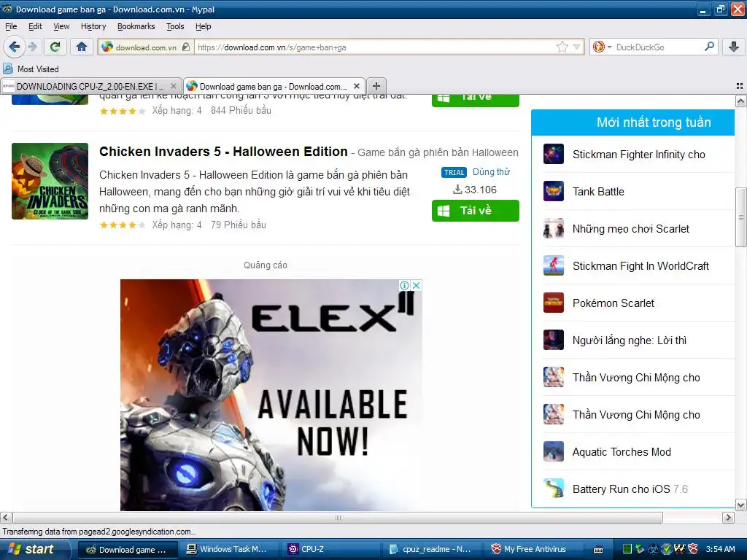
Task: Close the ELEX II advertisement
Action: 416,285
